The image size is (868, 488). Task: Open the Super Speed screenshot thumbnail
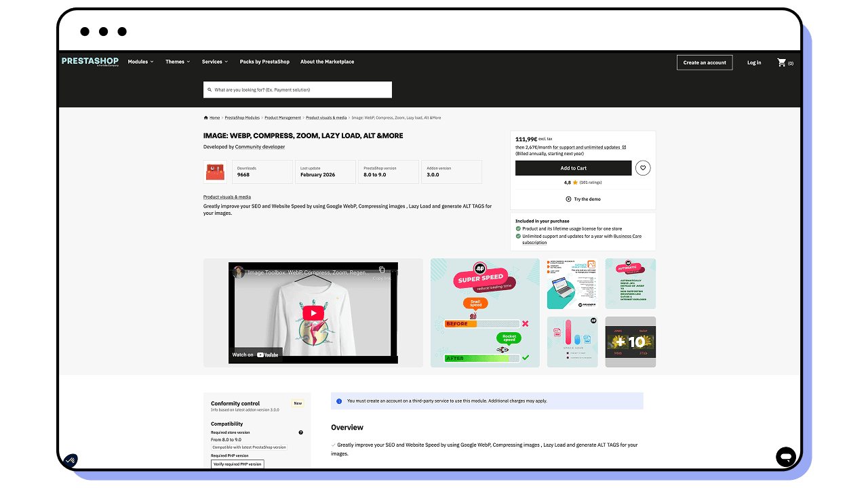[x=485, y=312]
